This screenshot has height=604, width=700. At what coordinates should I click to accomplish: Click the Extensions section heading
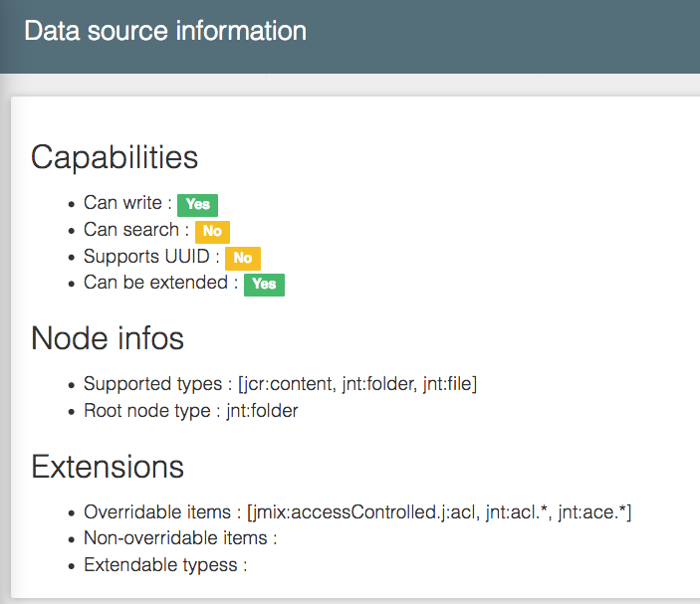108,467
